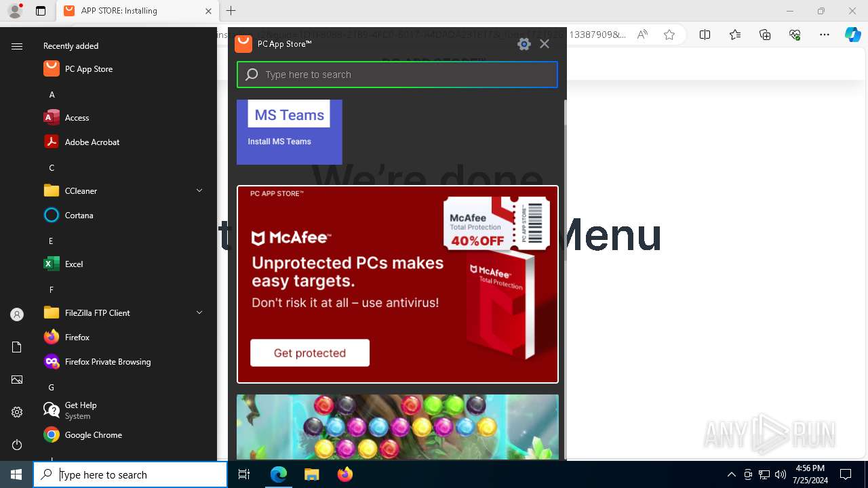This screenshot has height=488, width=868.
Task: Open a new Edge tab
Action: (x=231, y=11)
